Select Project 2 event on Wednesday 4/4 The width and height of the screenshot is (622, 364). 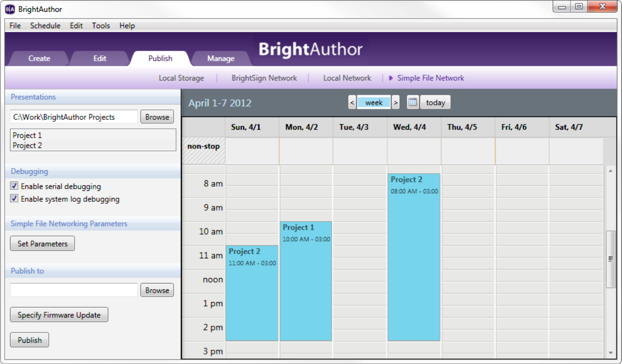click(414, 257)
